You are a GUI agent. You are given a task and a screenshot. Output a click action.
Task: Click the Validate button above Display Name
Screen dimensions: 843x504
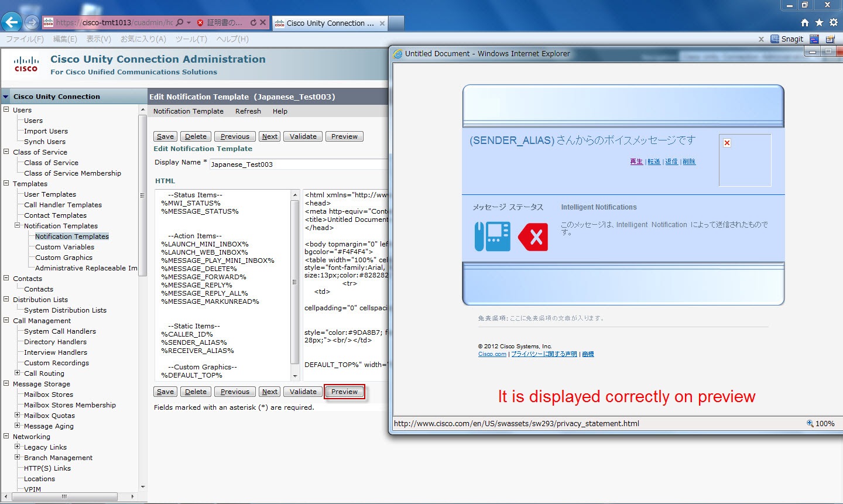click(303, 136)
